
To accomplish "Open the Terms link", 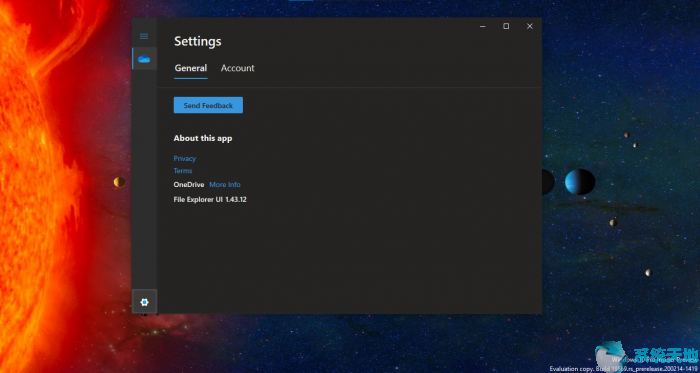I will click(183, 171).
